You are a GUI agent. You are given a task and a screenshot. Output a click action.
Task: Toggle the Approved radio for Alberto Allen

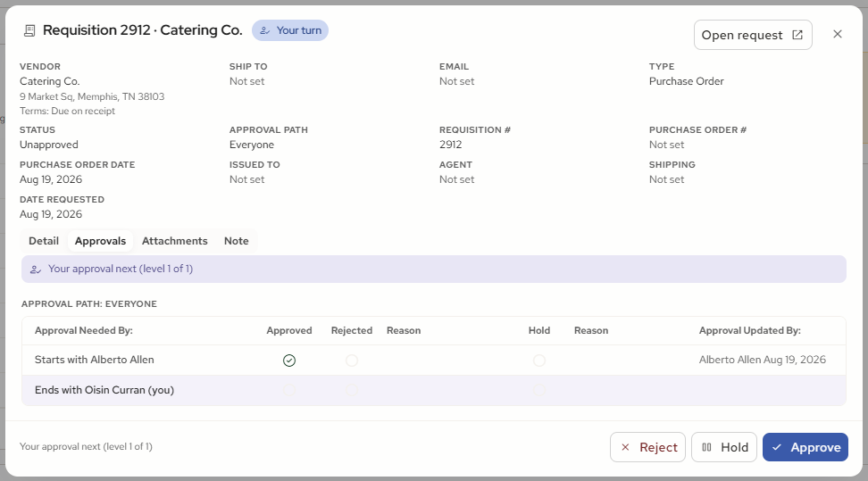point(289,361)
